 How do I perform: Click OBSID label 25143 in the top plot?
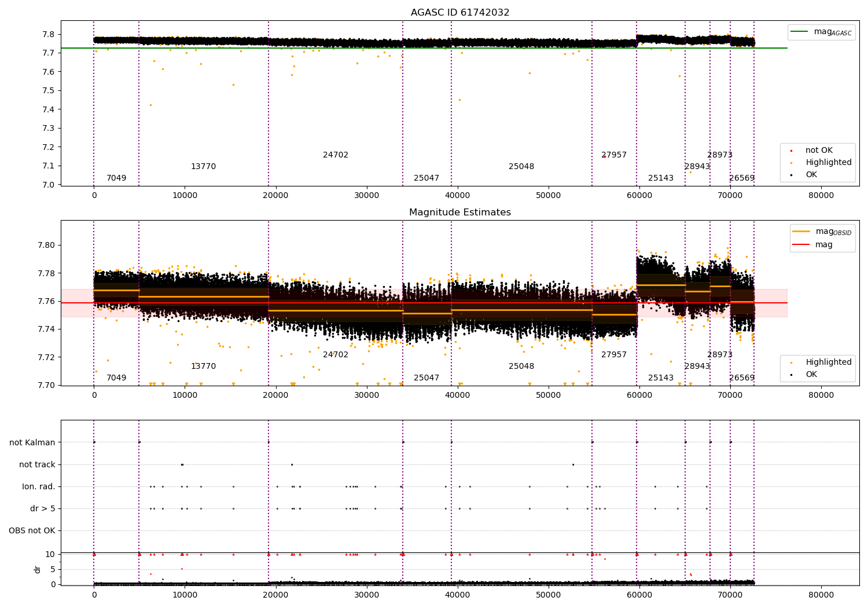(x=661, y=178)
